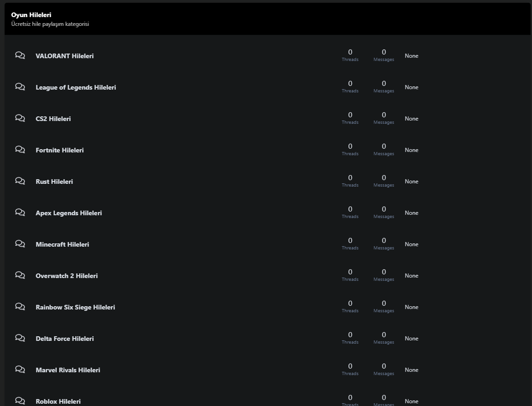Click the Rainbow Six Siege Hileleri forum icon
This screenshot has height=406, width=532.
[x=20, y=307]
